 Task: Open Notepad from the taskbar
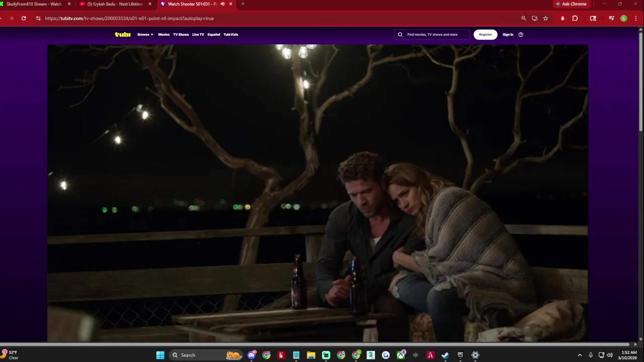[296, 355]
